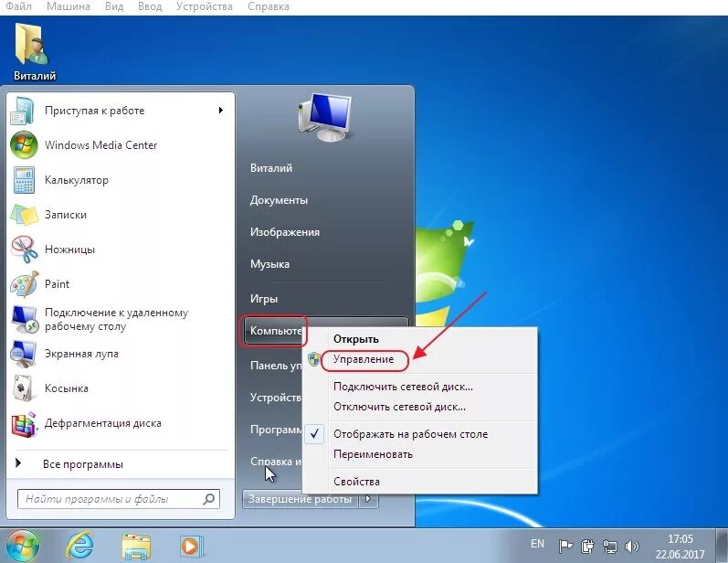The height and width of the screenshot is (563, 728).
Task: Click the computer picture atop Start menu
Action: [x=324, y=116]
